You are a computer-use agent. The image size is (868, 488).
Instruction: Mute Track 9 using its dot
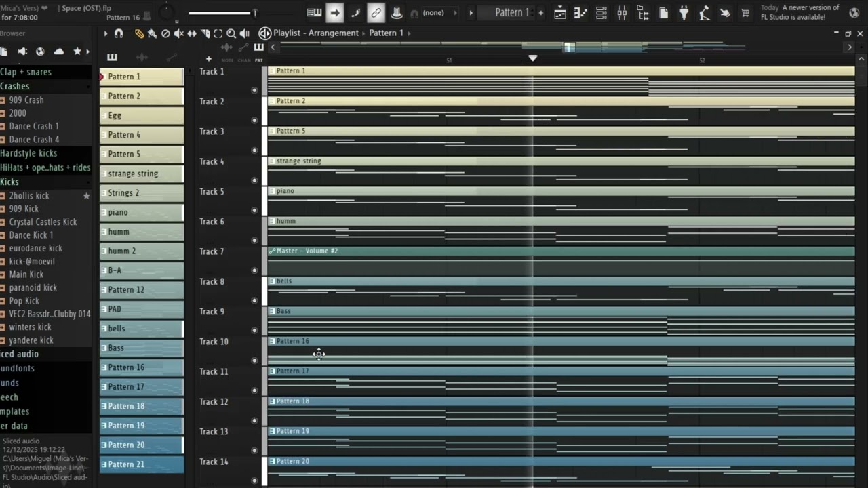(x=254, y=330)
